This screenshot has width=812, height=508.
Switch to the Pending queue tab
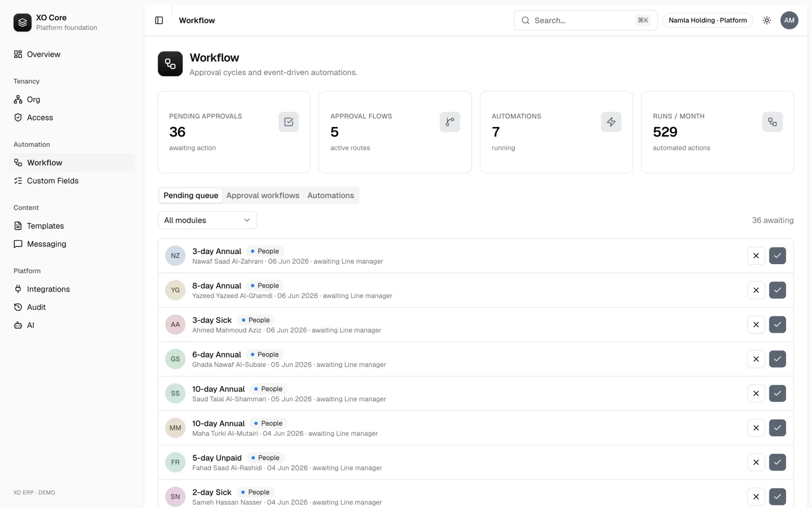[x=191, y=196]
